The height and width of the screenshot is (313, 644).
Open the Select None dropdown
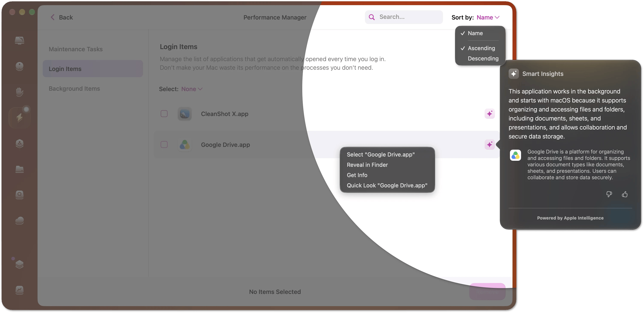pyautogui.click(x=192, y=89)
